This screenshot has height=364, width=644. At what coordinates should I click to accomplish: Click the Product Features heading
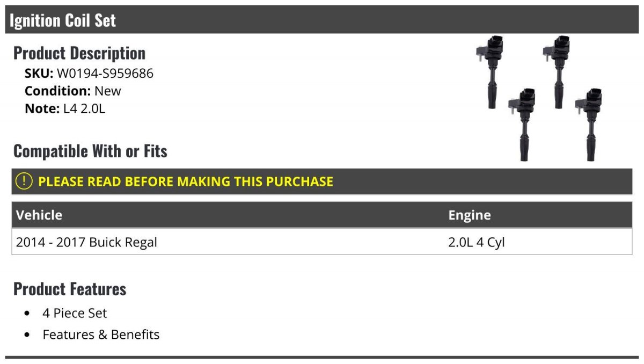(70, 289)
